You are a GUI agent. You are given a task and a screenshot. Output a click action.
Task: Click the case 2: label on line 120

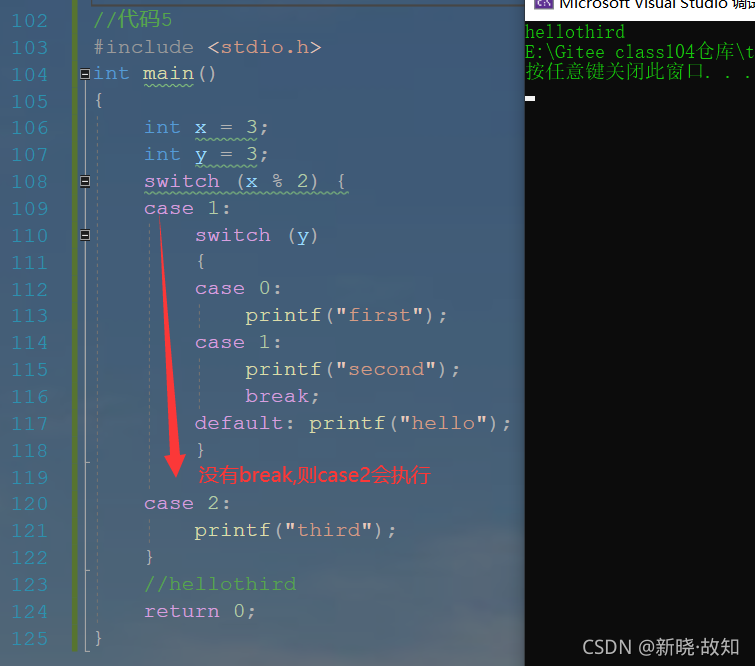[187, 503]
